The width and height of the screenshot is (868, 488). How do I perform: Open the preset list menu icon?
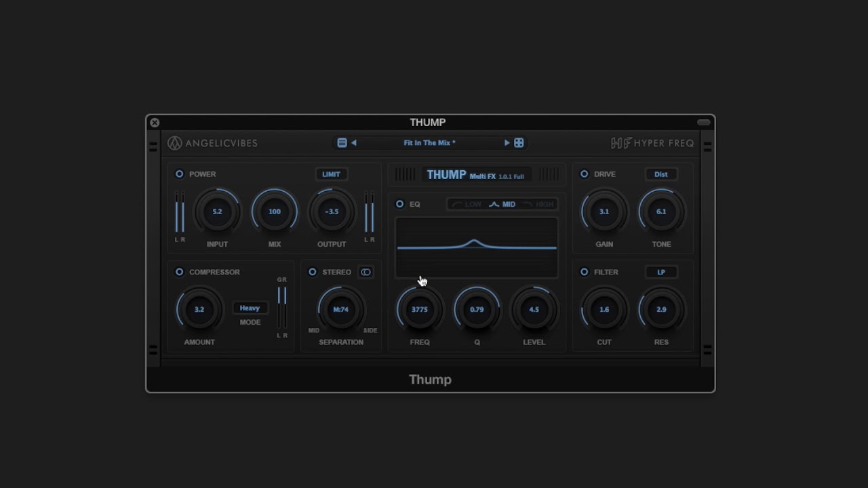342,143
